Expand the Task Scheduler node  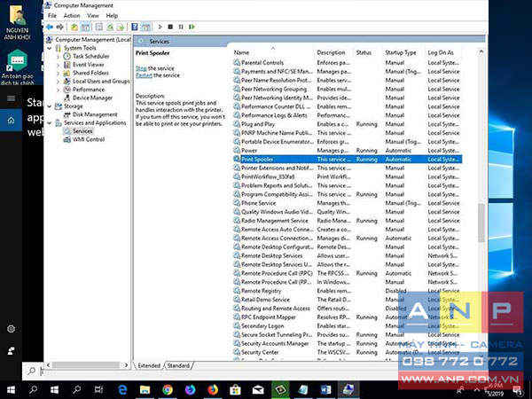tap(58, 57)
